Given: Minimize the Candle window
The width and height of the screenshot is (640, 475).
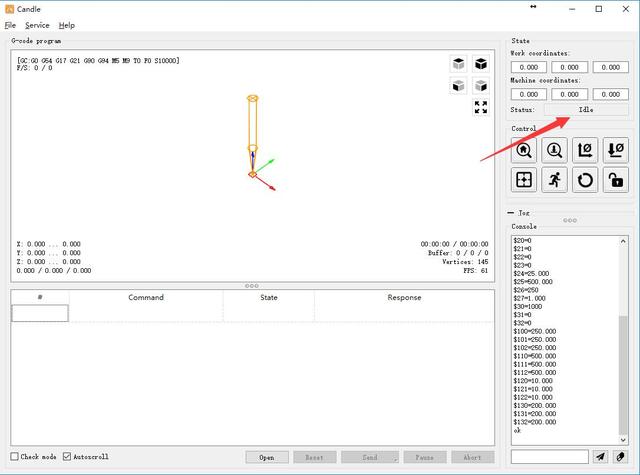Looking at the screenshot, I should 572,9.
